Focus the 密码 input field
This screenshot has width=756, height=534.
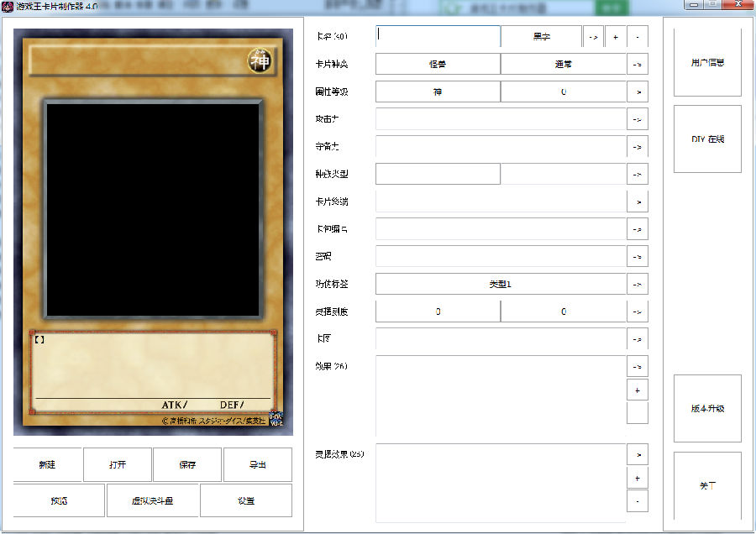coord(501,256)
